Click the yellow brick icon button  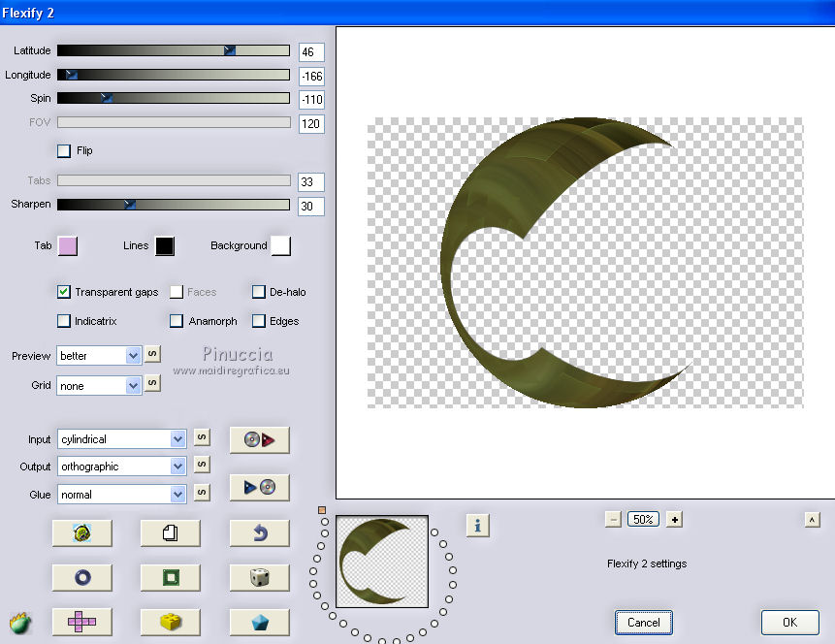(171, 622)
